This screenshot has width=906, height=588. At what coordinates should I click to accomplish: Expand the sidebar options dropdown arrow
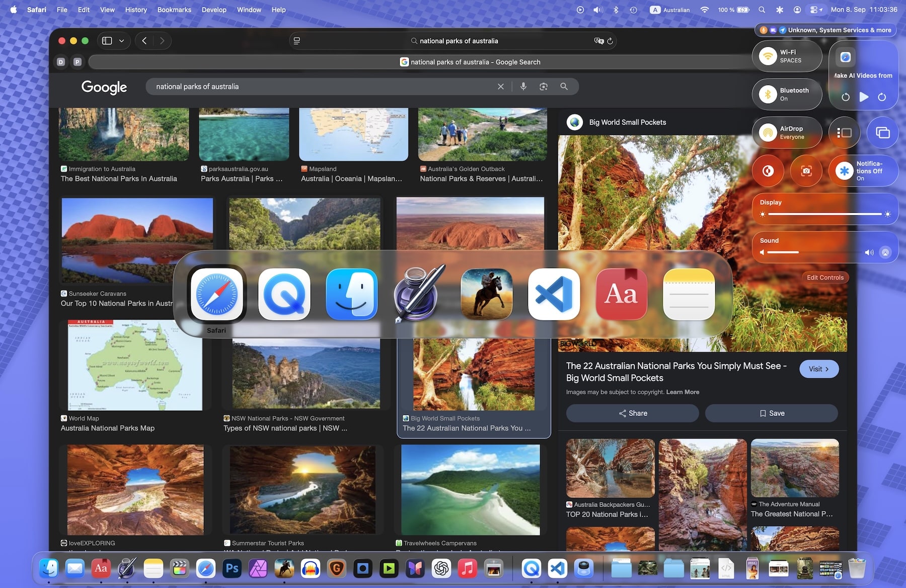(x=121, y=41)
